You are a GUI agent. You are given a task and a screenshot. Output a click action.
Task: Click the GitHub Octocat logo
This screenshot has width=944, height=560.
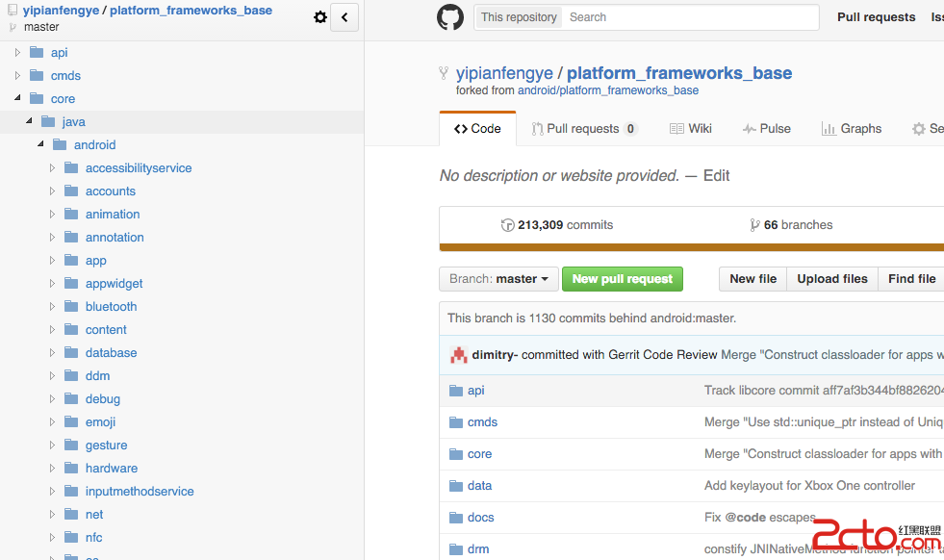(450, 17)
